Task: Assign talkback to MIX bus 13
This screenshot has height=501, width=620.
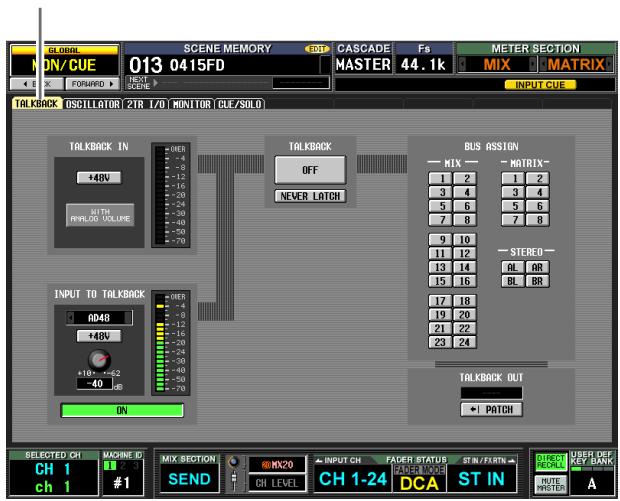Action: coord(440,267)
